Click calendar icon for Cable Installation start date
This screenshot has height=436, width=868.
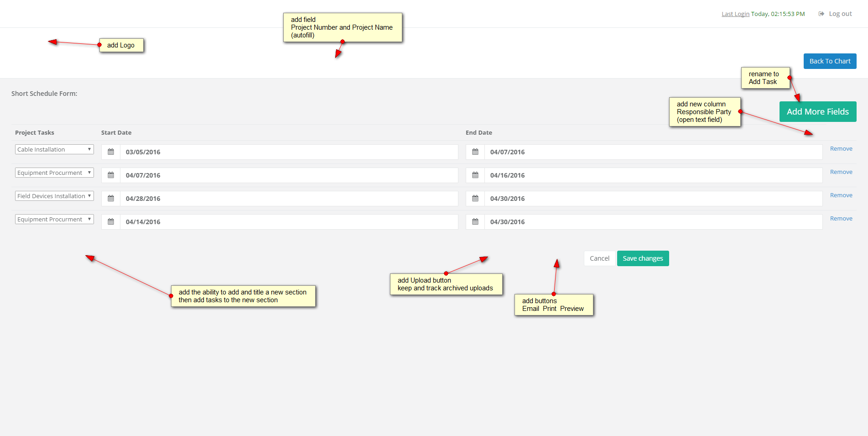pos(111,152)
